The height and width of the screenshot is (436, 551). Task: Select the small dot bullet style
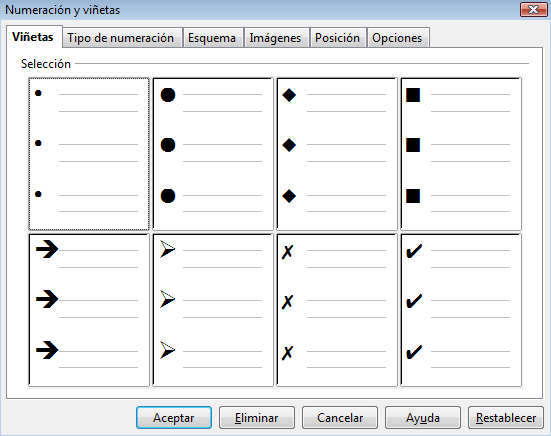click(x=89, y=154)
